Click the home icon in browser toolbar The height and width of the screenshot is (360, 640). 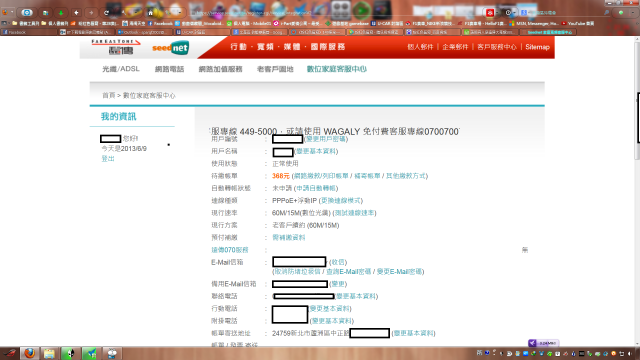click(x=150, y=13)
